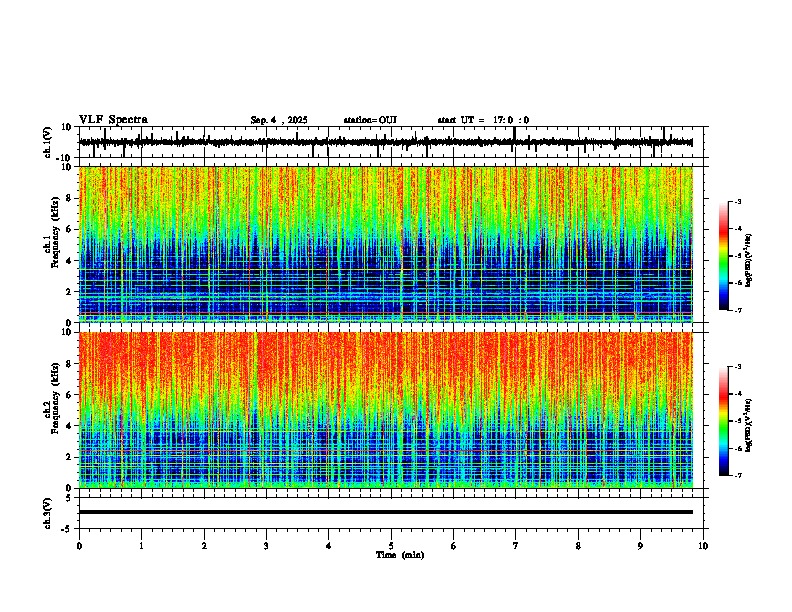Click the ch.1 color scale bar
Screen dimensions: 792x612
pyautogui.click(x=724, y=256)
